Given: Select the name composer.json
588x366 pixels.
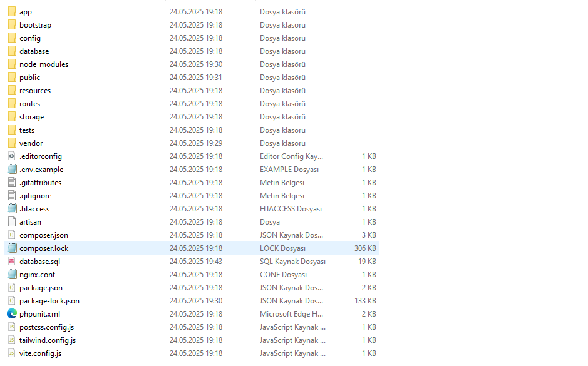Looking at the screenshot, I should pos(44,235).
